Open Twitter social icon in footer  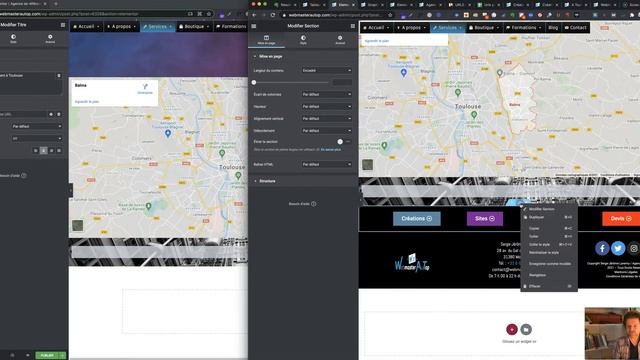[618, 248]
